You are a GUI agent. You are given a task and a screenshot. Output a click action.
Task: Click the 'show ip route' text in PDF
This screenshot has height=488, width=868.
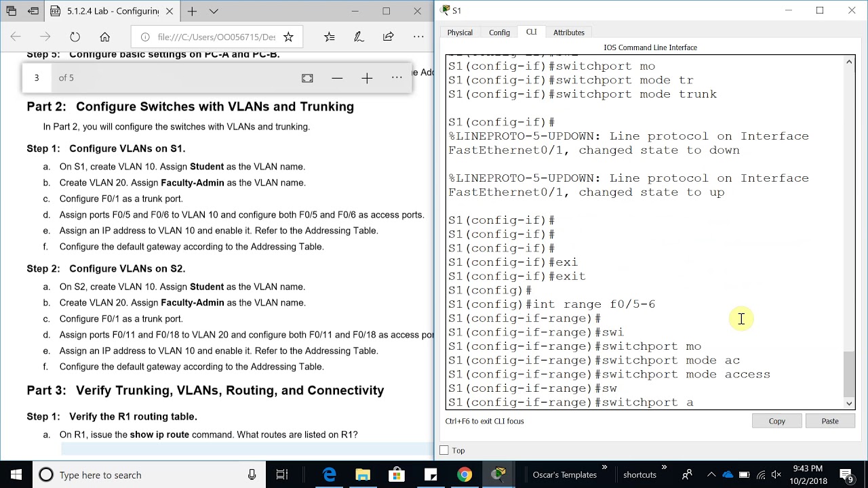point(159,434)
